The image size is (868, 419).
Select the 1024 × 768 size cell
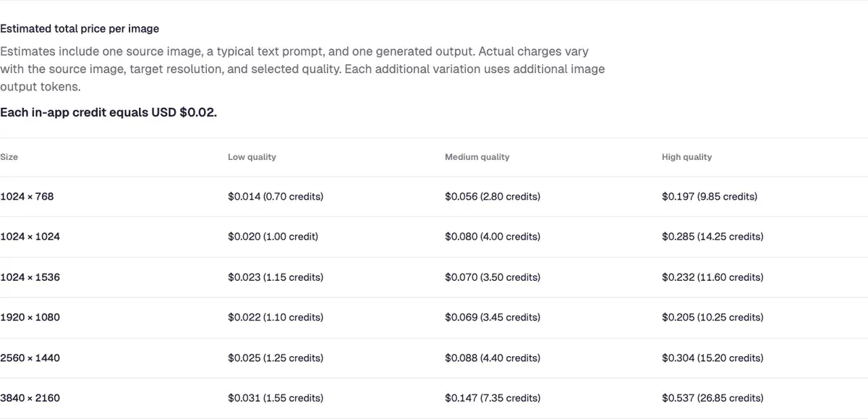point(27,197)
